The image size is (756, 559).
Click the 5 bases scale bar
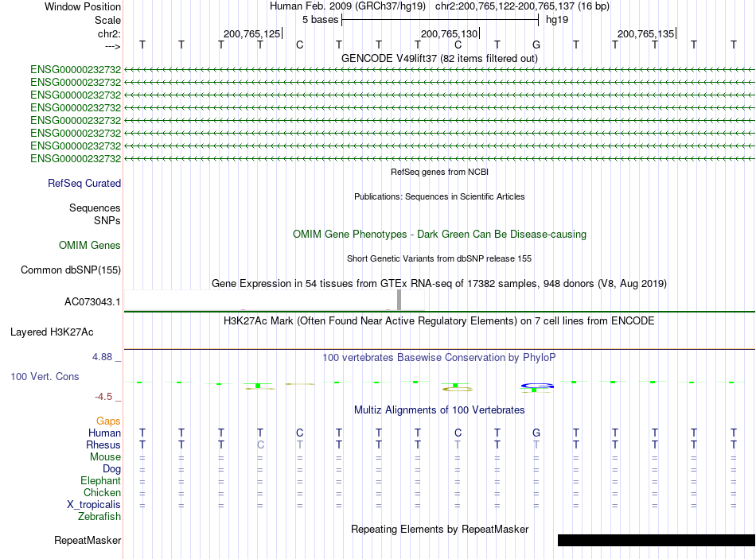click(440, 20)
